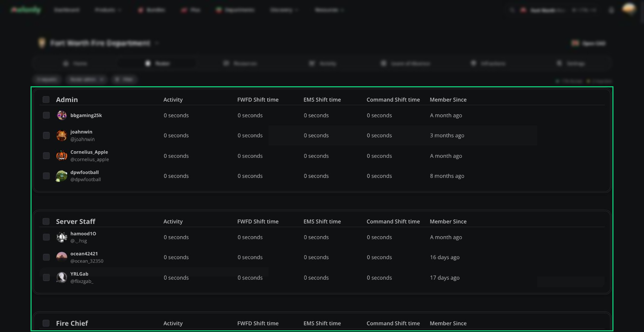Click the dpwfootball member name
The height and width of the screenshot is (332, 644).
[85, 172]
